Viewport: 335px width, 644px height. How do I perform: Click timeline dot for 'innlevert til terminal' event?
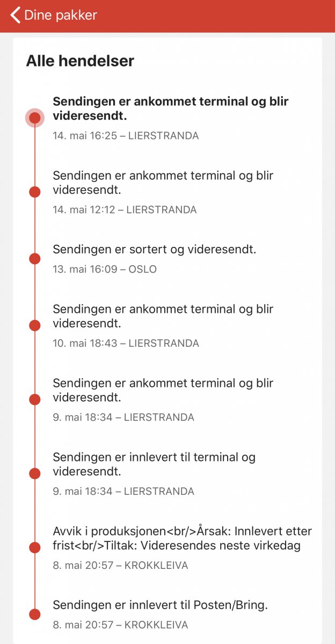[35, 473]
